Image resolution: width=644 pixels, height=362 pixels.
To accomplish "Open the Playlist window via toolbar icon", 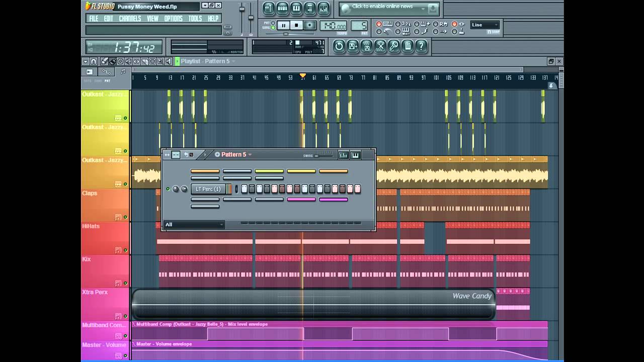I will click(x=269, y=9).
